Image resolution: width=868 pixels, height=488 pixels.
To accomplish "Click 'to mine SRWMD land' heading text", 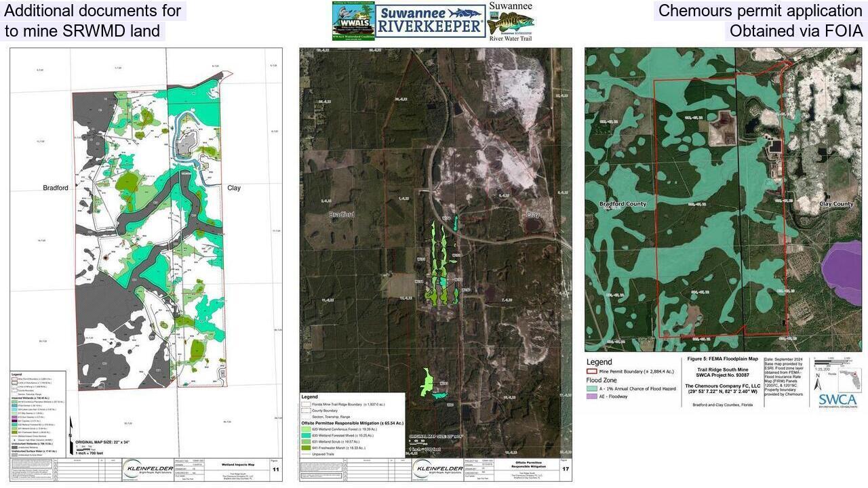I will 82,31.
